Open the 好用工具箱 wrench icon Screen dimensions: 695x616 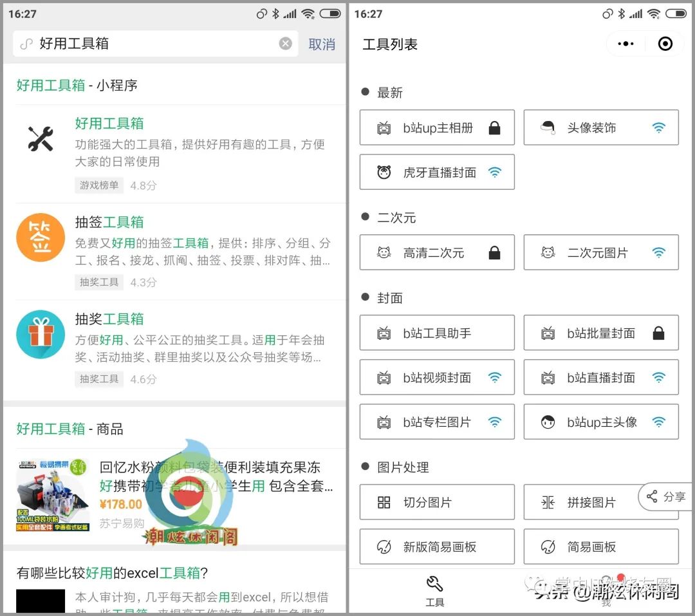[41, 138]
